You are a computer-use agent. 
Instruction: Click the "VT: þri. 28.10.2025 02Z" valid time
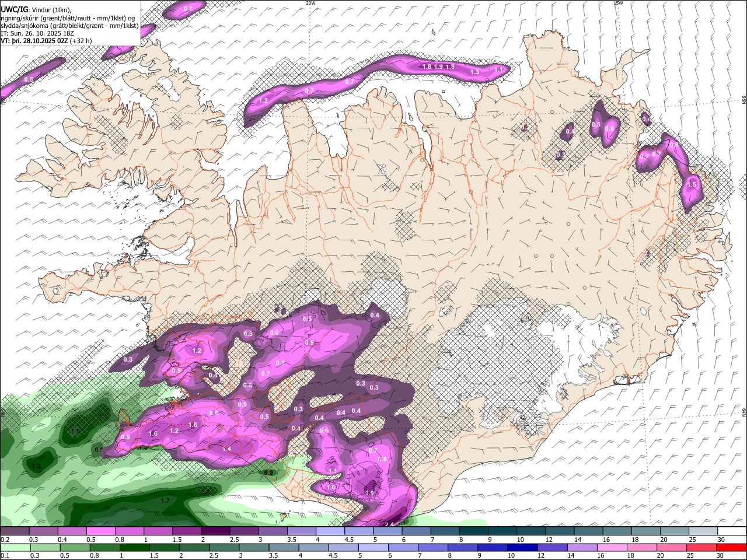(x=34, y=41)
